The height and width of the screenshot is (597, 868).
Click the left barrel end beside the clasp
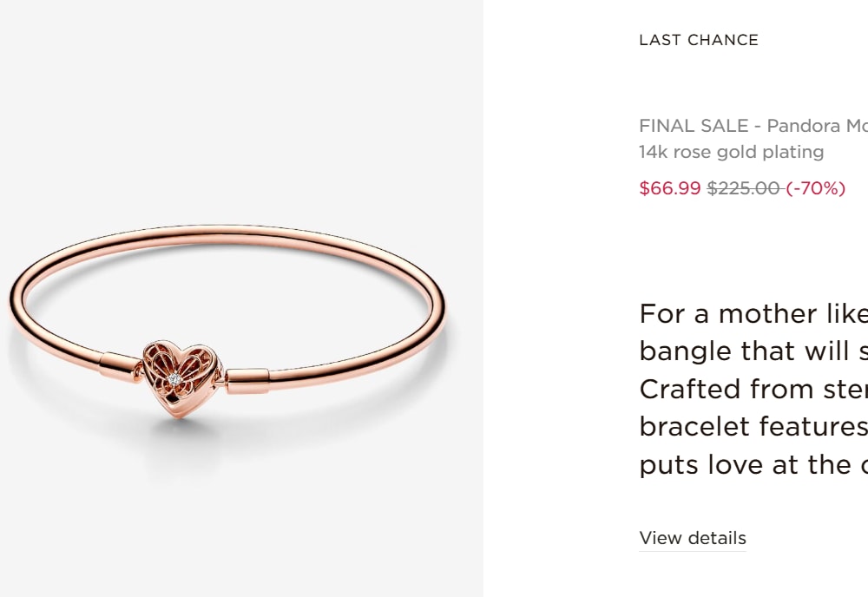click(x=120, y=366)
